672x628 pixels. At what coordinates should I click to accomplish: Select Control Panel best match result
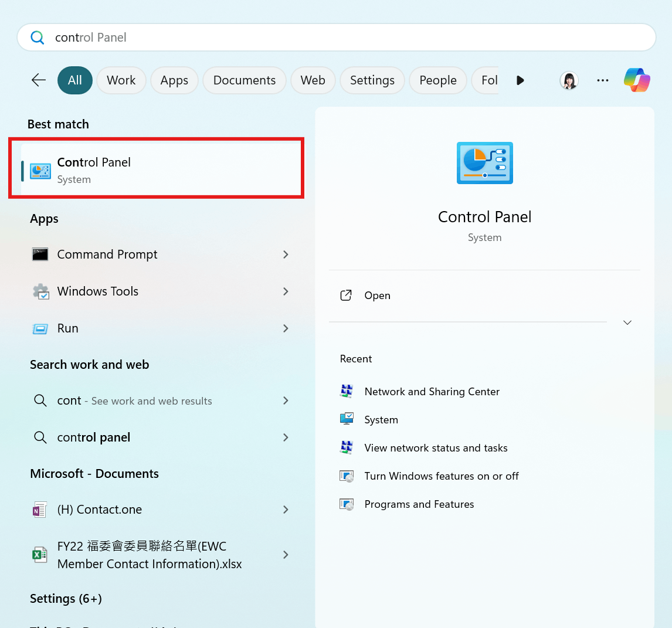click(162, 168)
